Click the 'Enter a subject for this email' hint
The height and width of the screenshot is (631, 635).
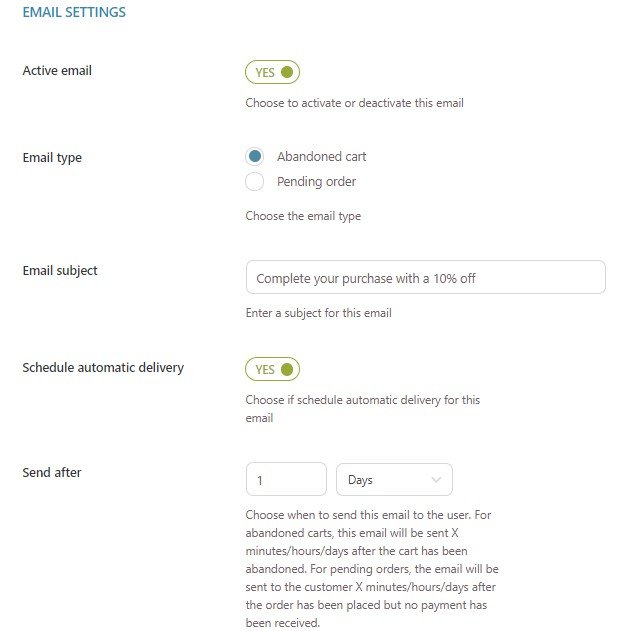pos(318,313)
